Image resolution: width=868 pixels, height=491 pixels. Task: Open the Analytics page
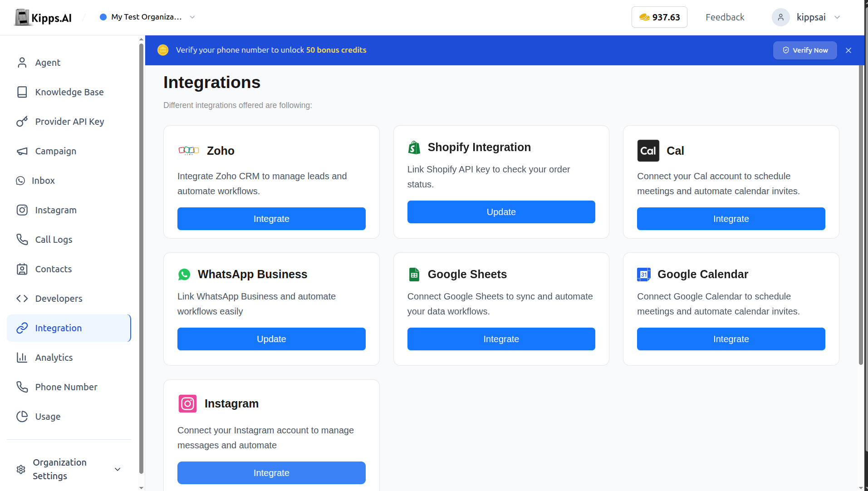click(x=69, y=358)
